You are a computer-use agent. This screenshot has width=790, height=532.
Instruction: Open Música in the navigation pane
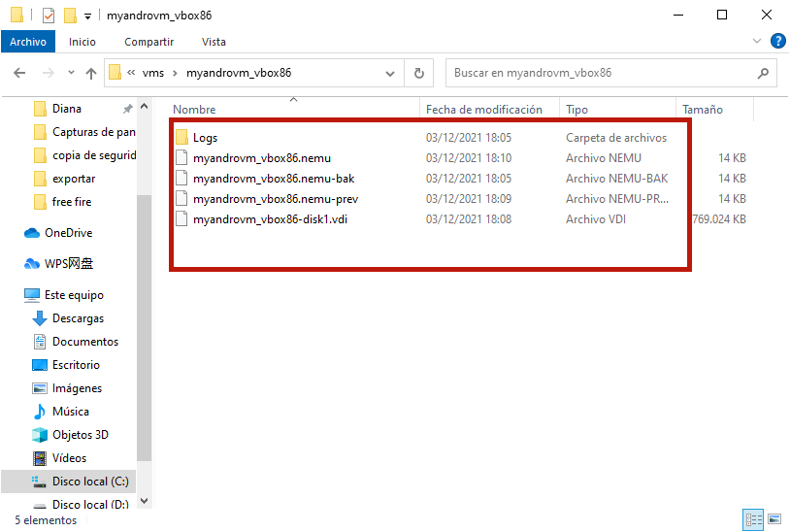[71, 412]
